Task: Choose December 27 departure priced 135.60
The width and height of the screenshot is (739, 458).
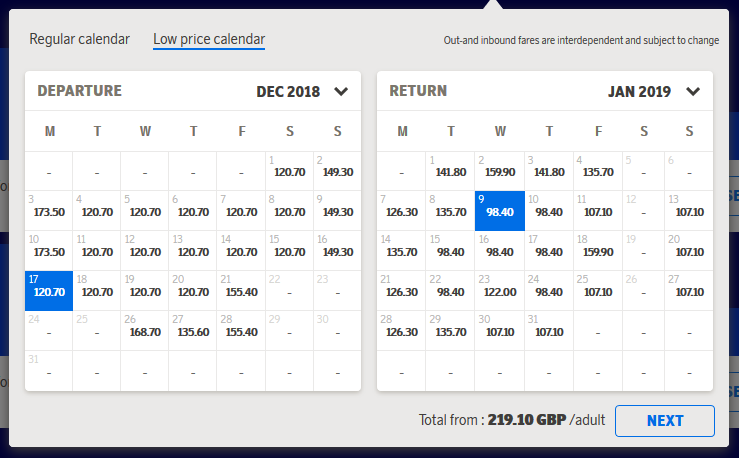Action: click(x=193, y=331)
